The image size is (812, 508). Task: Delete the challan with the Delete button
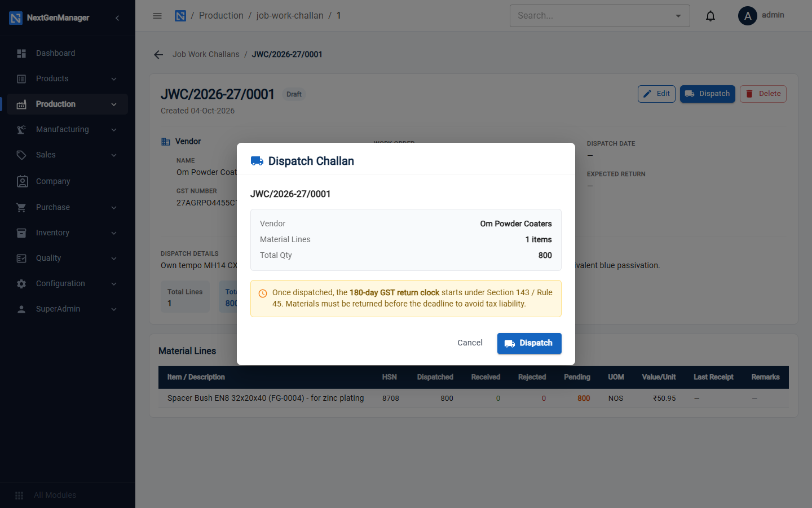tap(763, 94)
